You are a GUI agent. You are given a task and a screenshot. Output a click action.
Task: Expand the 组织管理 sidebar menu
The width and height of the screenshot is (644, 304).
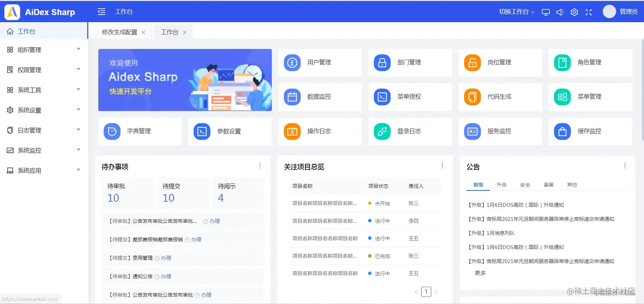click(x=44, y=50)
